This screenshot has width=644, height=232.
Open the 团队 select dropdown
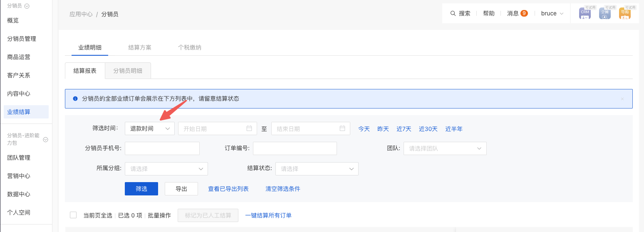tap(445, 148)
